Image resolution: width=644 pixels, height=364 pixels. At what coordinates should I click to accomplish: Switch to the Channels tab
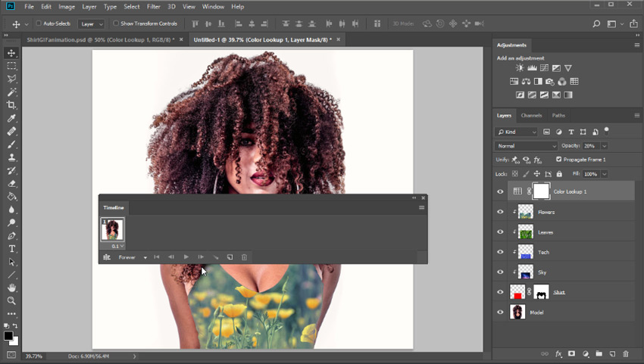[531, 115]
